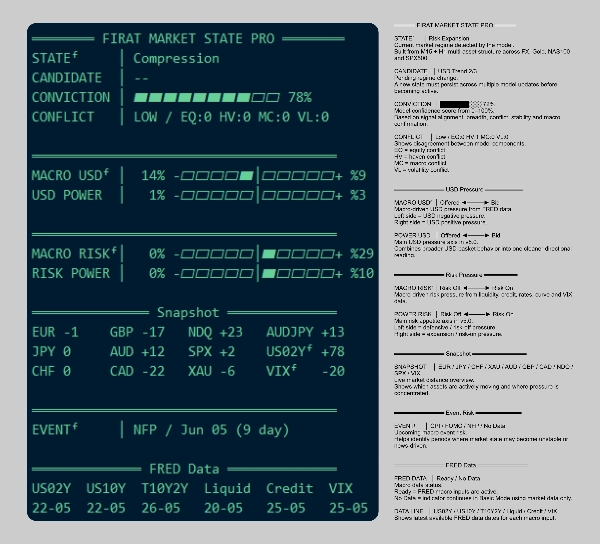The width and height of the screenshot is (600, 544).
Task: Click 'NFP / Jun 05 (9 day)' event text
Action: pyautogui.click(x=211, y=430)
